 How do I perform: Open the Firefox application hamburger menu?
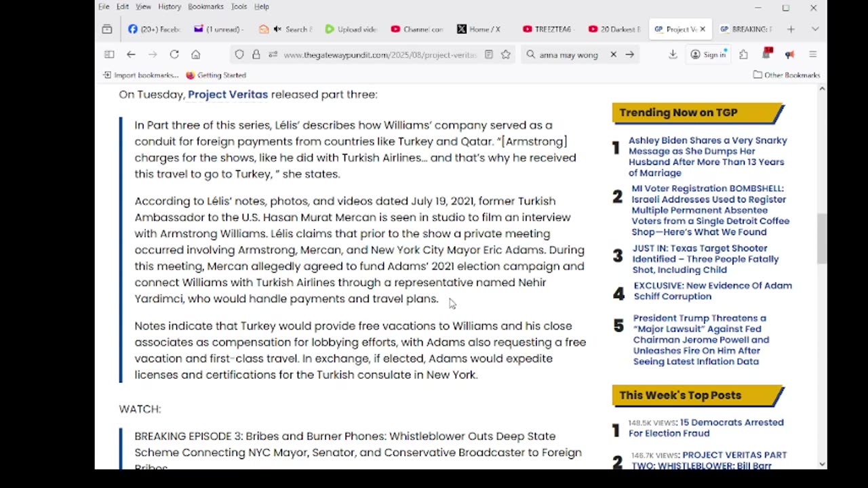click(x=813, y=54)
